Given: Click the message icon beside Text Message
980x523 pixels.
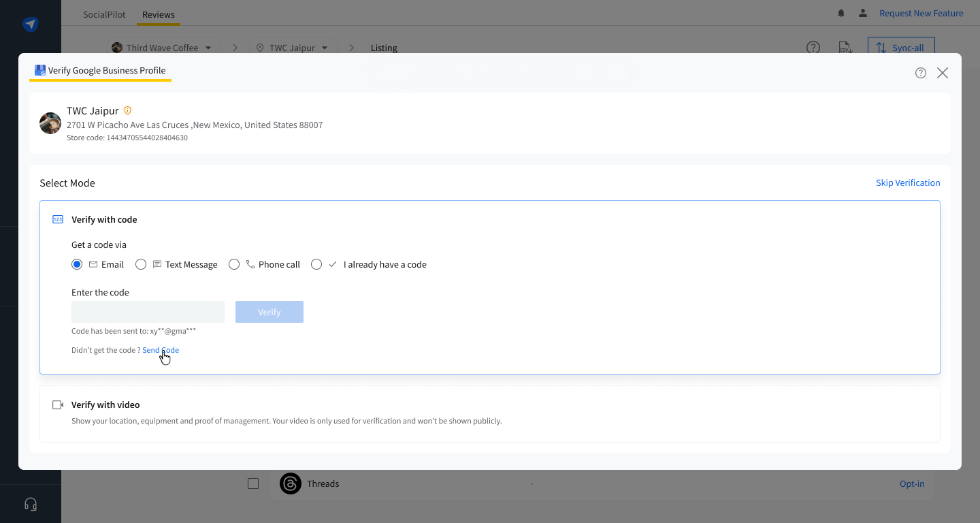Looking at the screenshot, I should pos(157,264).
